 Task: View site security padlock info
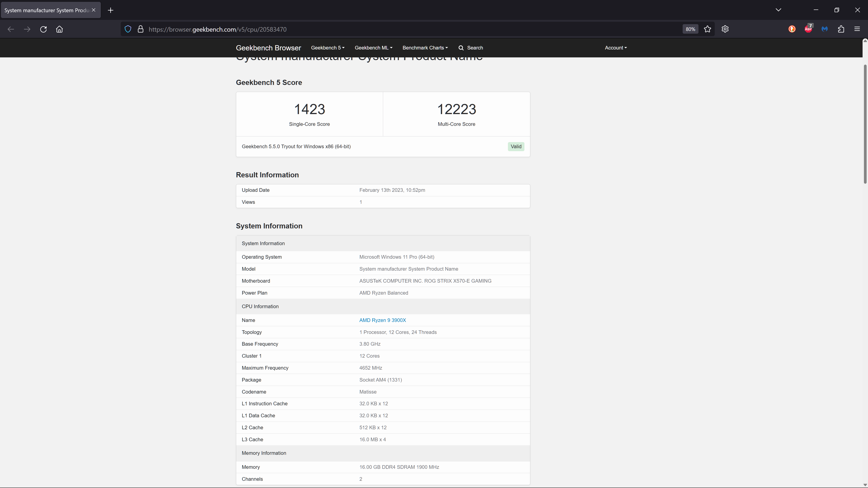(141, 29)
